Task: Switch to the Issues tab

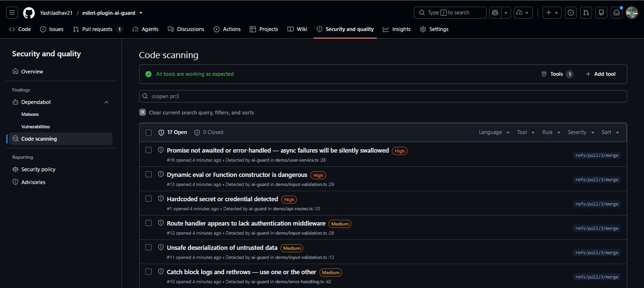Action: click(52, 29)
